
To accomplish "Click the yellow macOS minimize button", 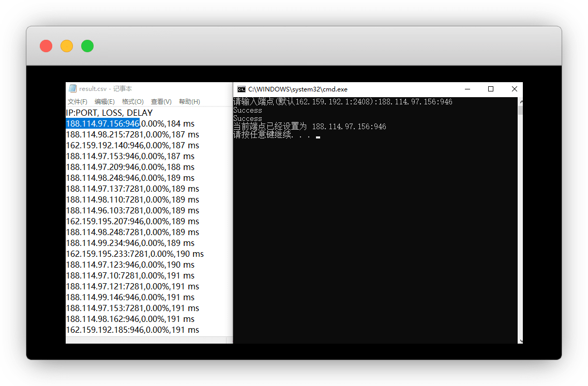I will click(x=67, y=46).
